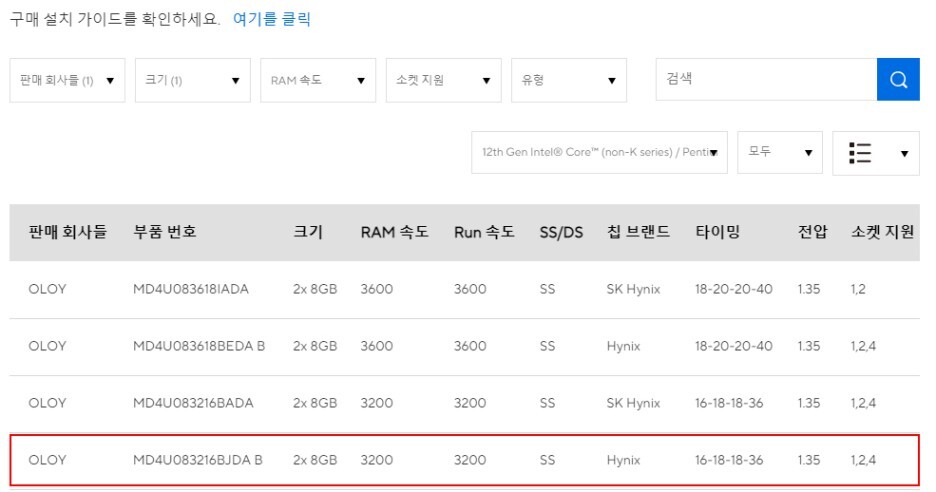Image resolution: width=936 pixels, height=492 pixels.
Task: Click the 전압 column header
Action: 812,232
